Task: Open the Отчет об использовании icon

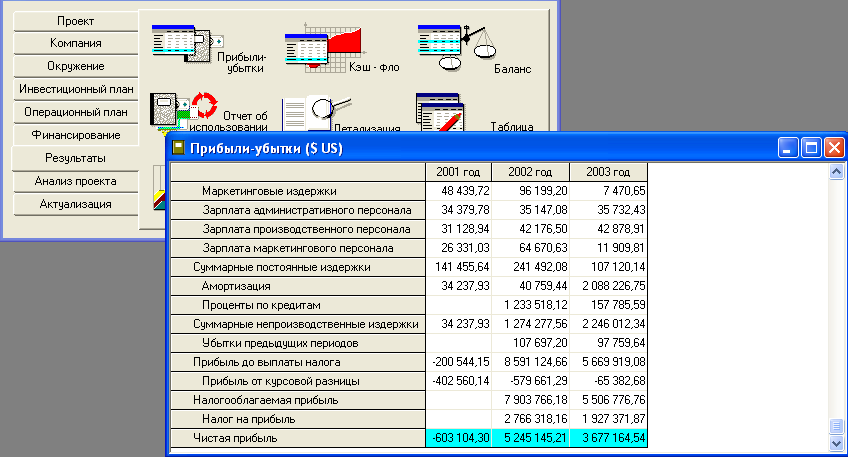Action: (x=184, y=112)
